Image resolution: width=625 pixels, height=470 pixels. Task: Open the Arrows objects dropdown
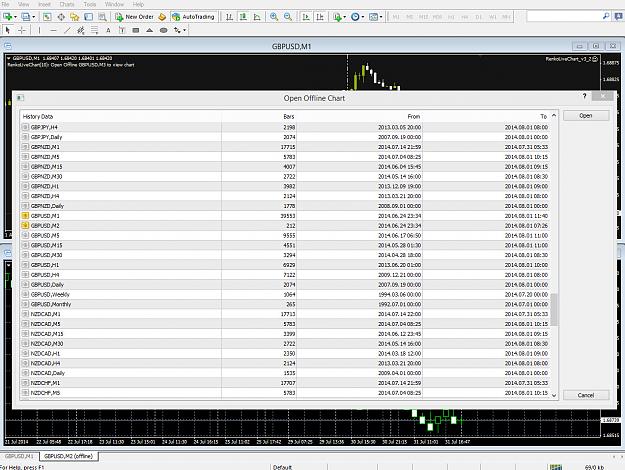180,30
